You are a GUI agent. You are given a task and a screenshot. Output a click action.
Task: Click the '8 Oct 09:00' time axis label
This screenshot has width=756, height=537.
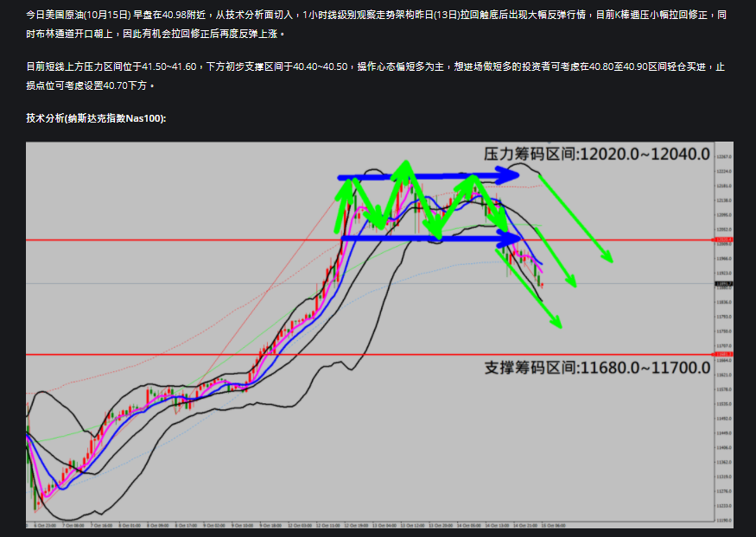coord(157,525)
